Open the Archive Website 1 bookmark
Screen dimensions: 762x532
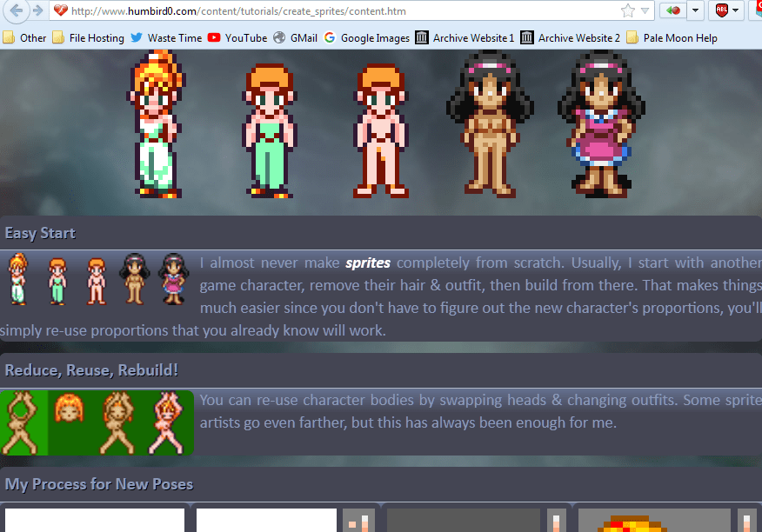[465, 37]
